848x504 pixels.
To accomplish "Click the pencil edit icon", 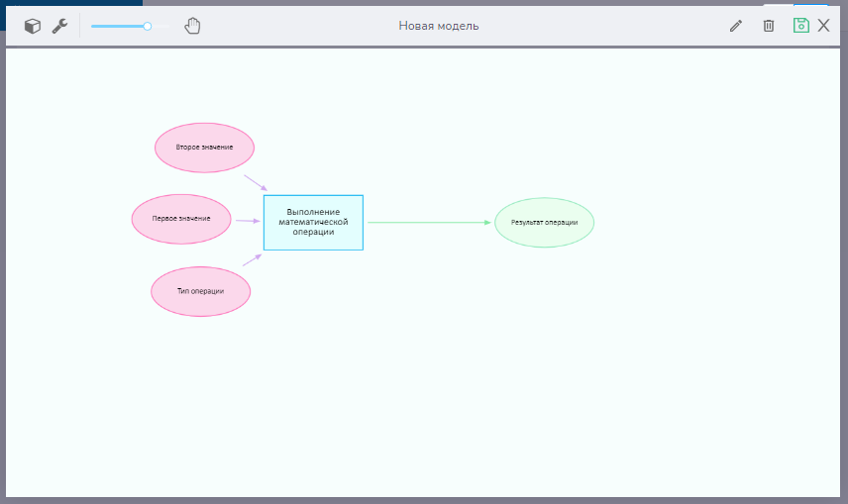I will [x=735, y=26].
